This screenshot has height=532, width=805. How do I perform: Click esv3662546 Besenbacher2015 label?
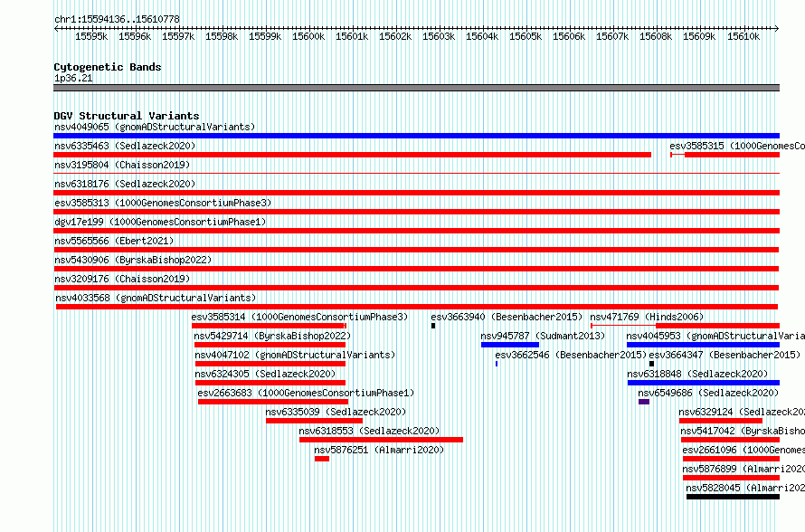click(x=571, y=355)
